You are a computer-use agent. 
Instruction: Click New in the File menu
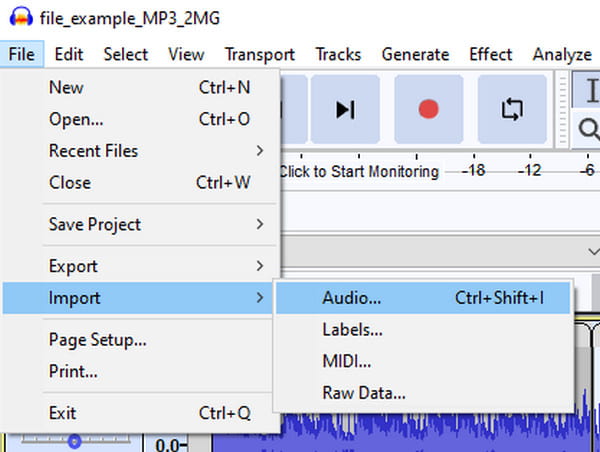(x=66, y=88)
